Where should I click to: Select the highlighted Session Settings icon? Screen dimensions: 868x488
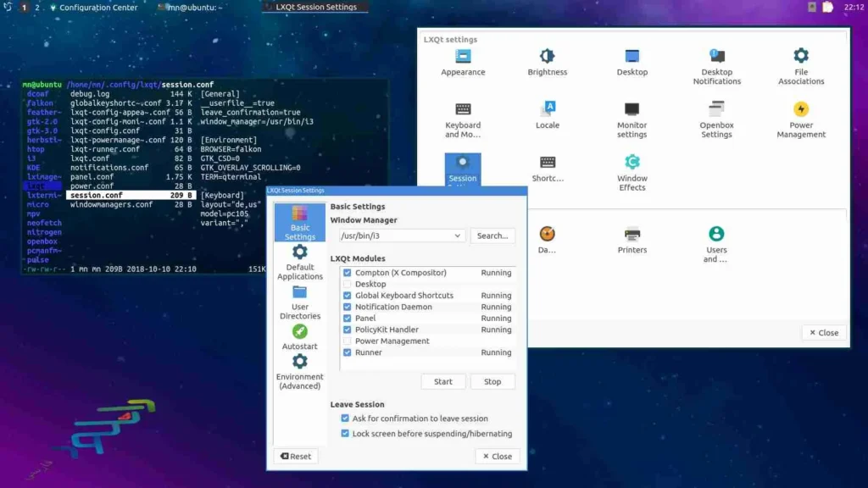[x=463, y=169]
